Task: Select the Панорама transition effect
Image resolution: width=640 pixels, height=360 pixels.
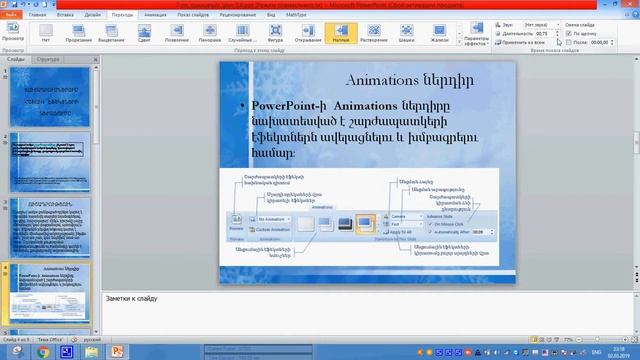Action: [210, 33]
